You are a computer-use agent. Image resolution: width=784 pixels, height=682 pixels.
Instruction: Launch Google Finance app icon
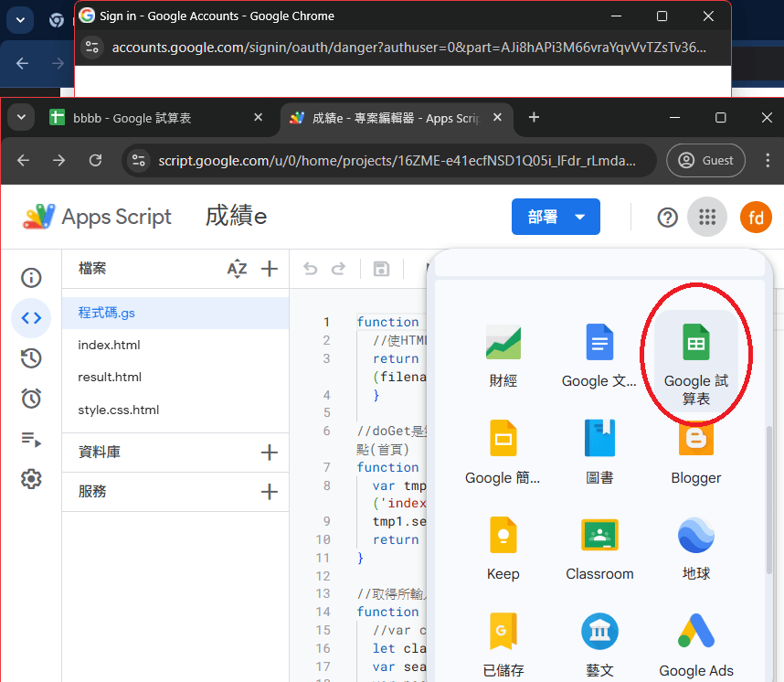click(x=503, y=356)
